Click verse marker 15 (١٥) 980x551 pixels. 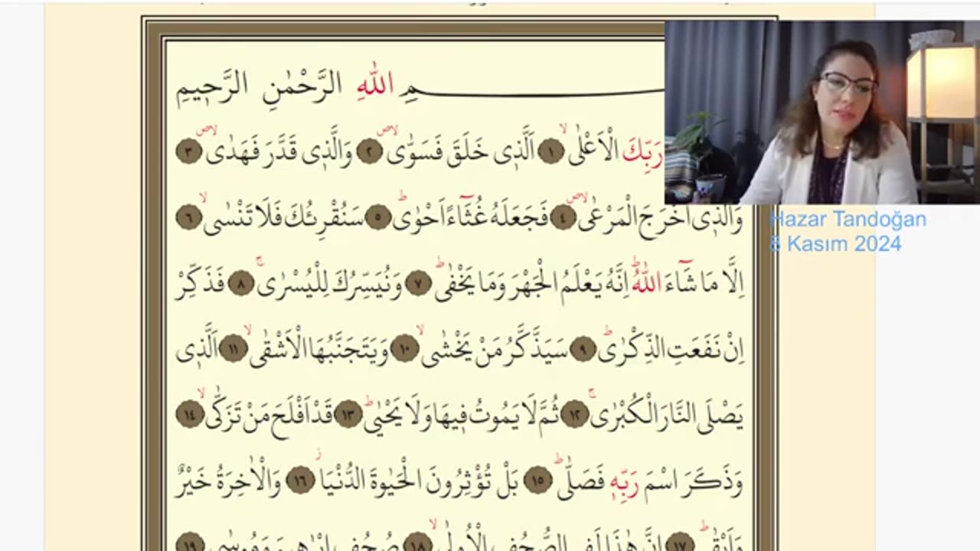tap(539, 481)
